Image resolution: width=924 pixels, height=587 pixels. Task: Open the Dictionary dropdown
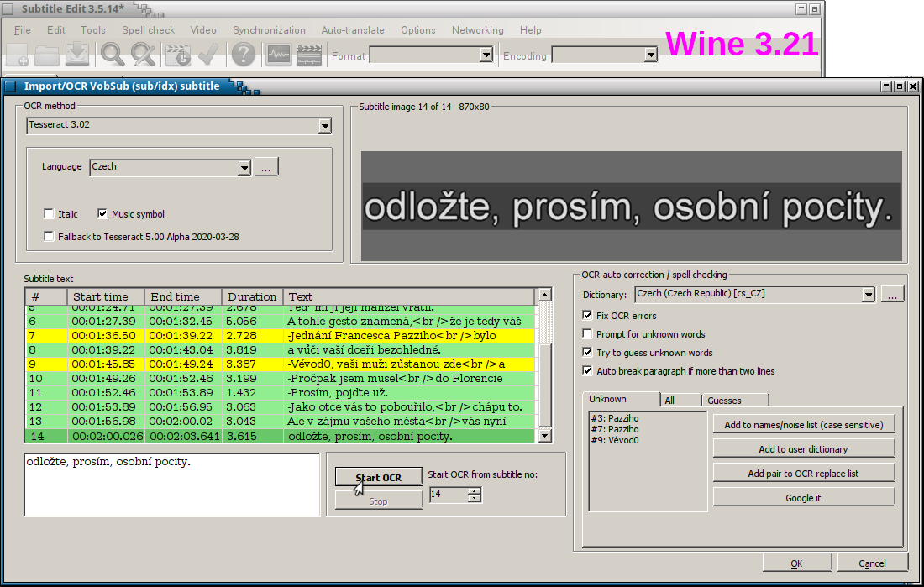tap(870, 293)
